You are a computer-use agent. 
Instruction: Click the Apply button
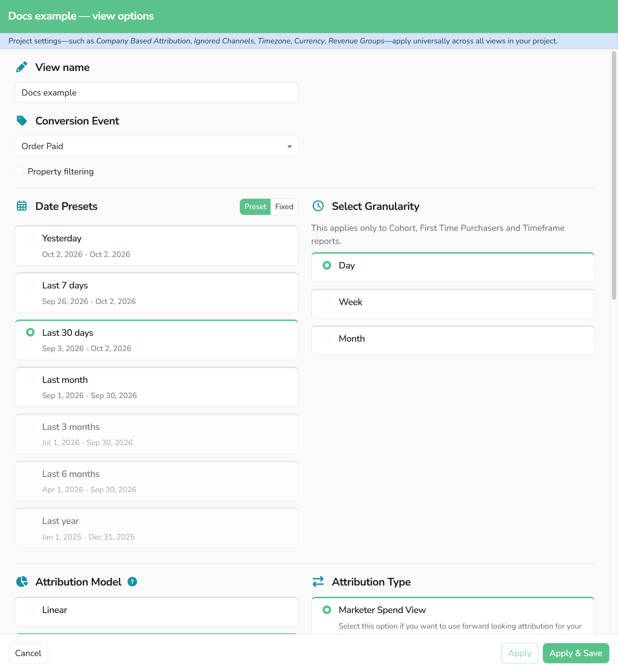[520, 653]
